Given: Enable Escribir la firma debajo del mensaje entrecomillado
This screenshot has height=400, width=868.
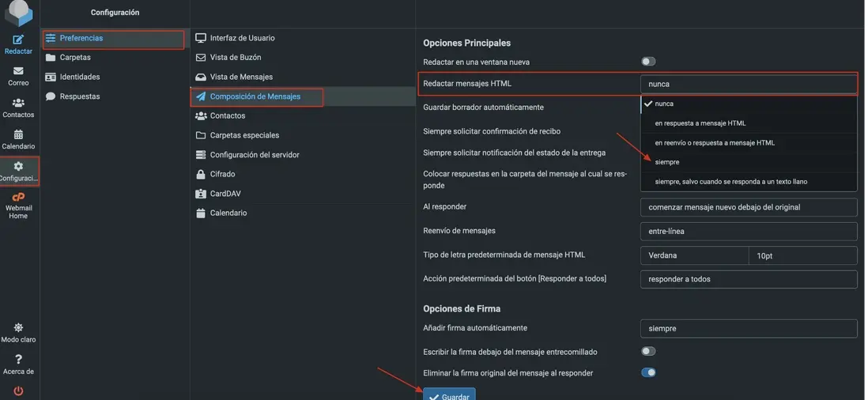Looking at the screenshot, I should pyautogui.click(x=648, y=351).
